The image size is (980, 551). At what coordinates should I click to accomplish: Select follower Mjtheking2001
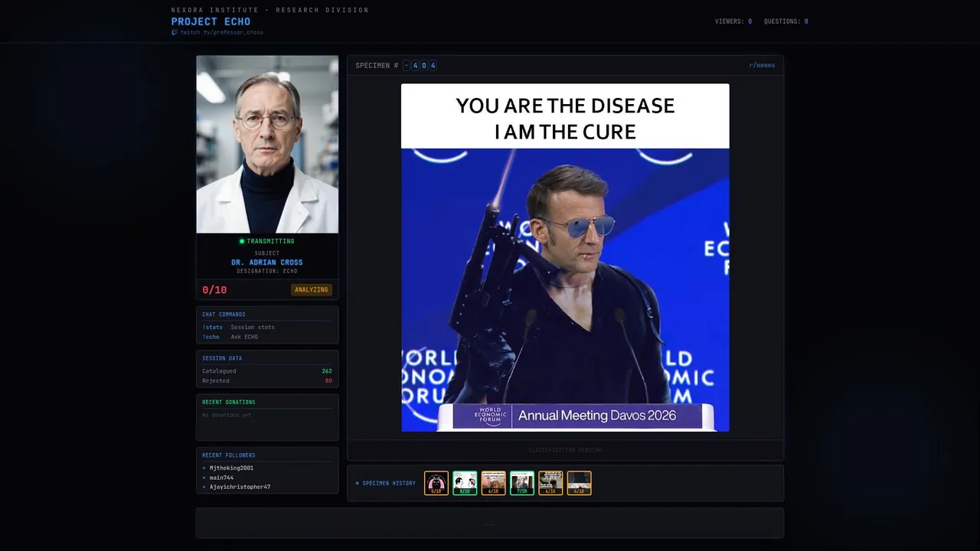tap(231, 468)
